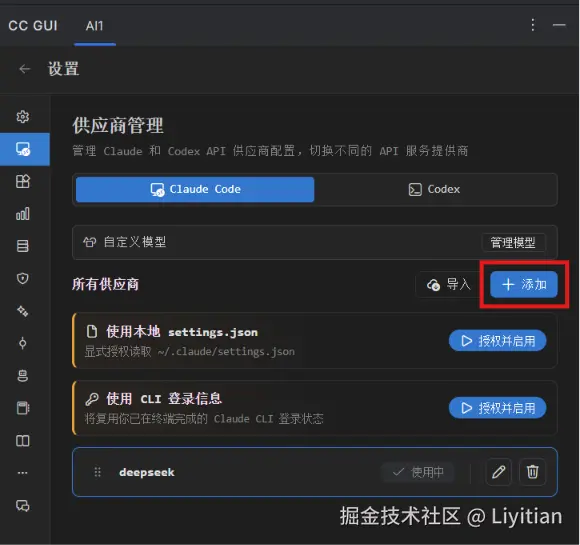
Task: Delete the deepseek provider with trash icon
Action: pos(532,472)
